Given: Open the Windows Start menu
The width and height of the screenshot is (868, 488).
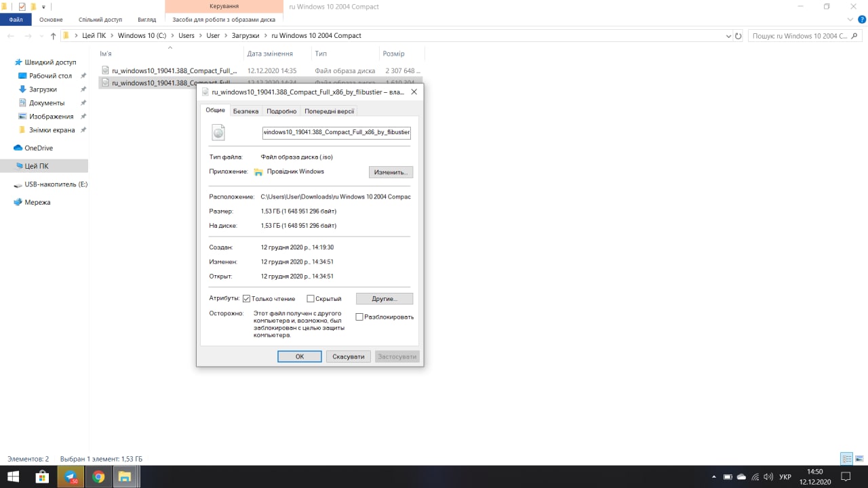Looking at the screenshot, I should [13, 476].
